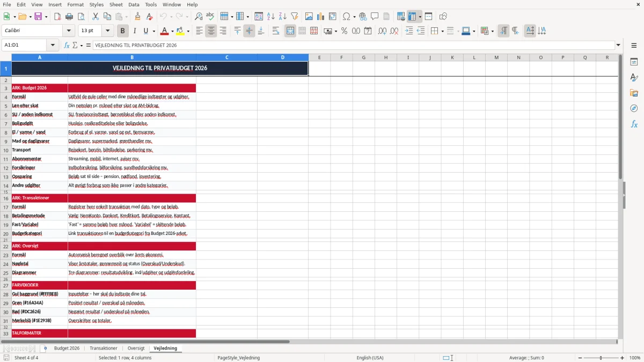Insert a chart
The width and height of the screenshot is (644, 362).
pyautogui.click(x=321, y=17)
